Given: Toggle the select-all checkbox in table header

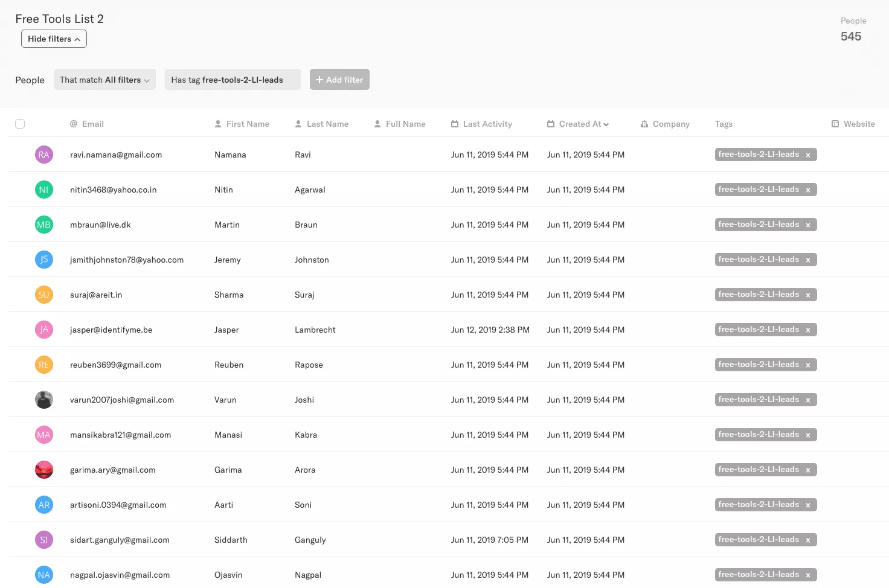Looking at the screenshot, I should [x=20, y=124].
